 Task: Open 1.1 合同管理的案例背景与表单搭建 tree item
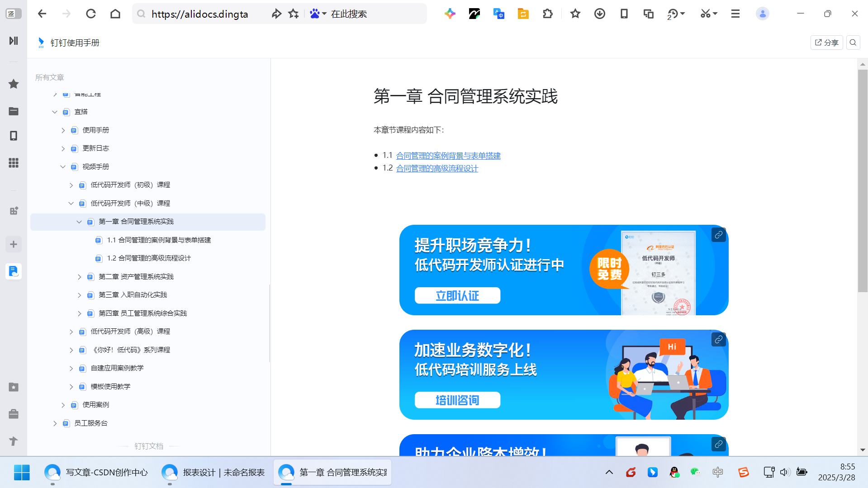coord(159,240)
